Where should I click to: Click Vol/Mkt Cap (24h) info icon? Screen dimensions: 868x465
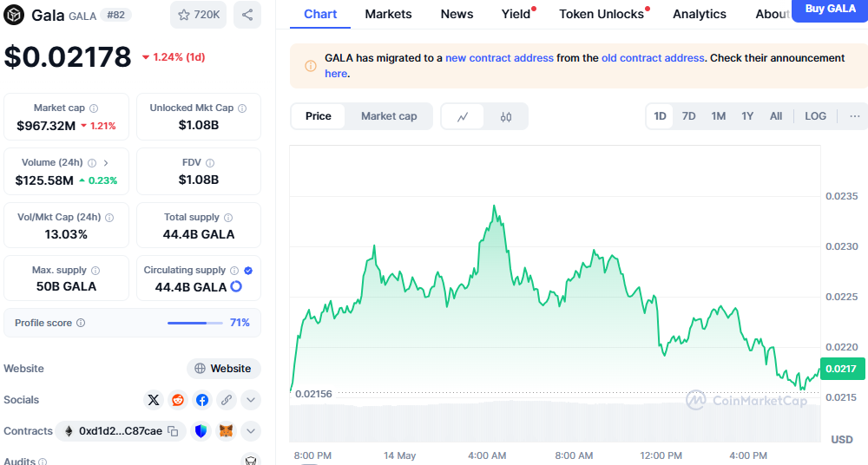tap(109, 218)
